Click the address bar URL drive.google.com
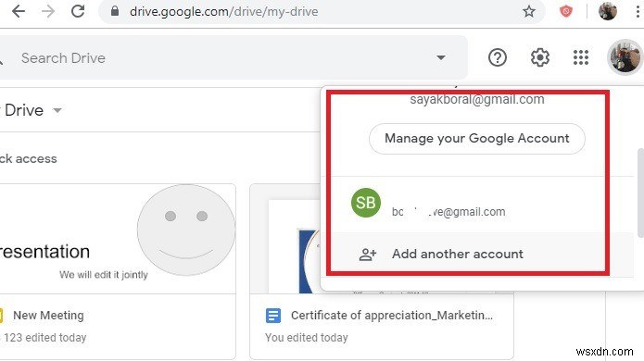644x361 pixels. (x=224, y=11)
